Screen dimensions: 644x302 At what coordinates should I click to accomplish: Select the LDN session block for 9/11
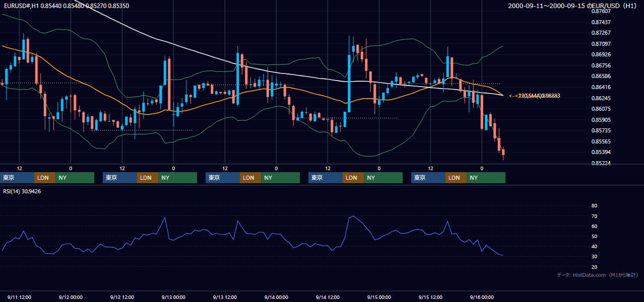pos(45,178)
